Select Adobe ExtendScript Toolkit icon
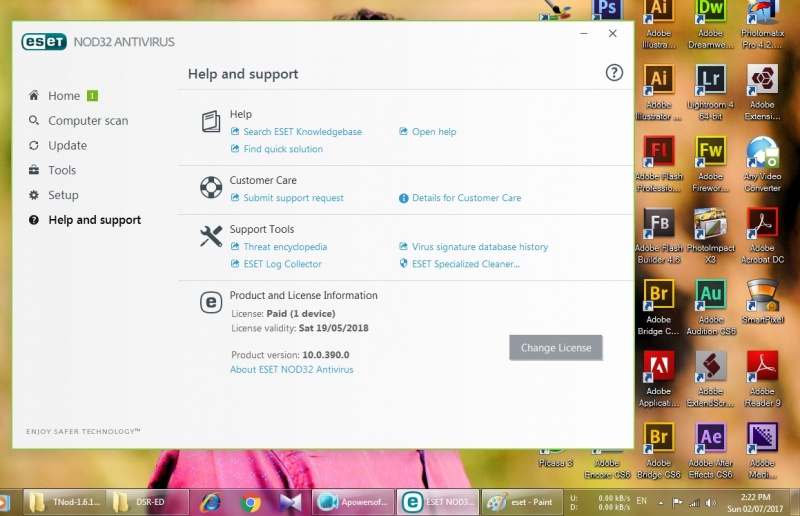 click(x=710, y=379)
